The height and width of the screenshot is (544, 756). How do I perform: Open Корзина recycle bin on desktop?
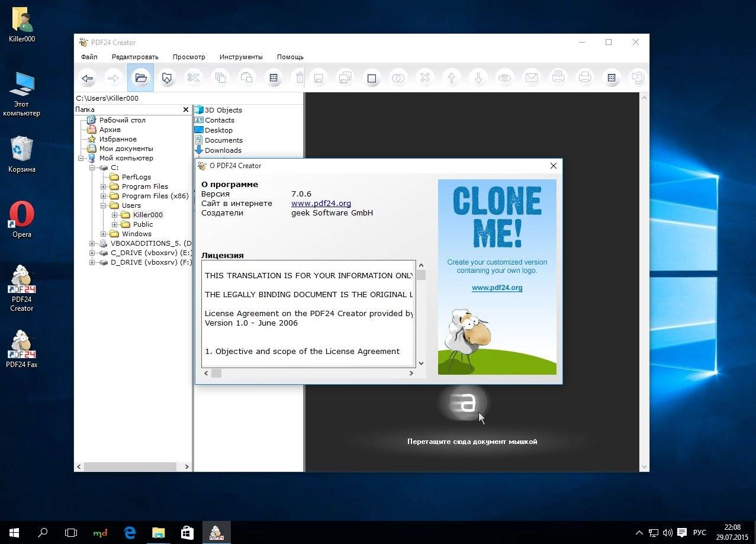[22, 154]
